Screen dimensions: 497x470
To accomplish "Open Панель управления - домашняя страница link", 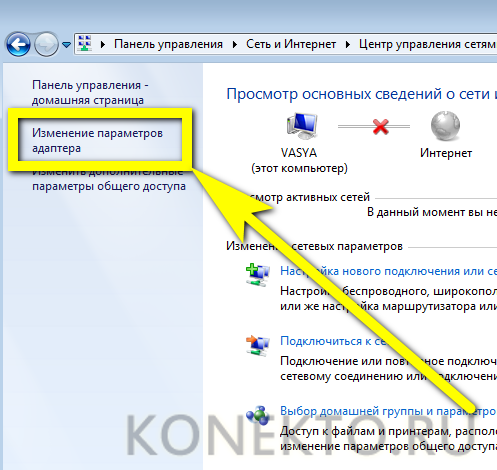I will coord(90,92).
